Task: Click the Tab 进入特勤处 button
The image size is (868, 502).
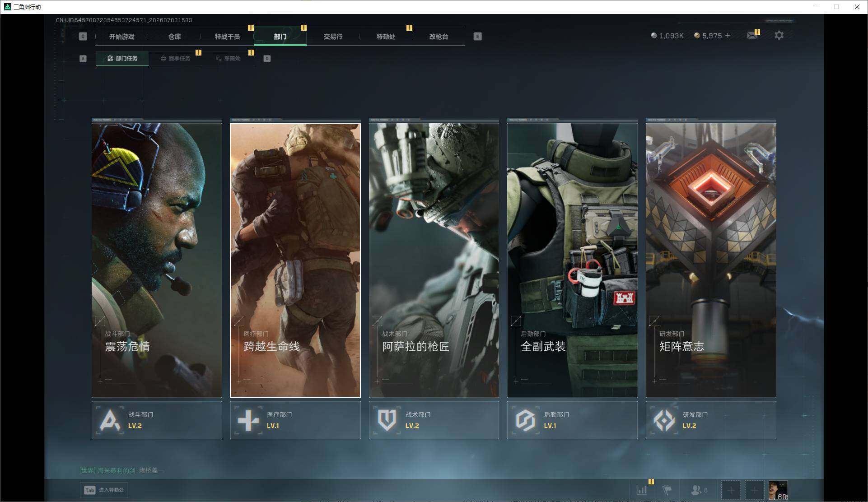Action: pos(104,490)
